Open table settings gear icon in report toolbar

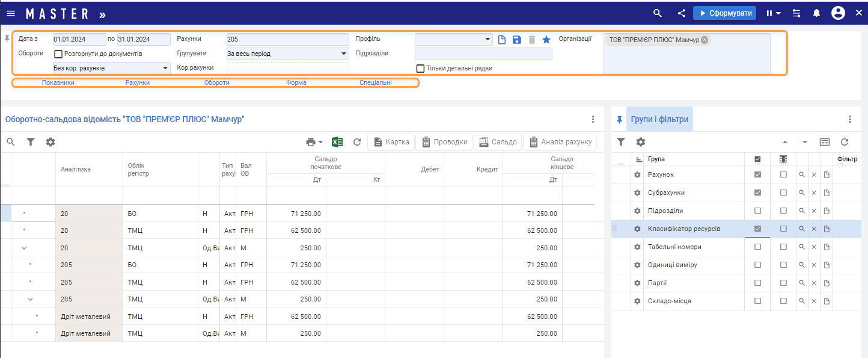point(50,142)
